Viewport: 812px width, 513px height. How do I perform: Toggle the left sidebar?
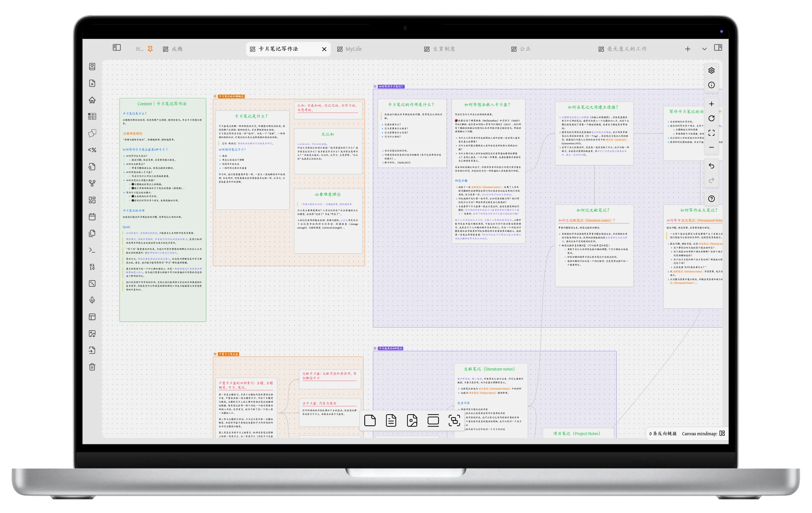coord(117,47)
